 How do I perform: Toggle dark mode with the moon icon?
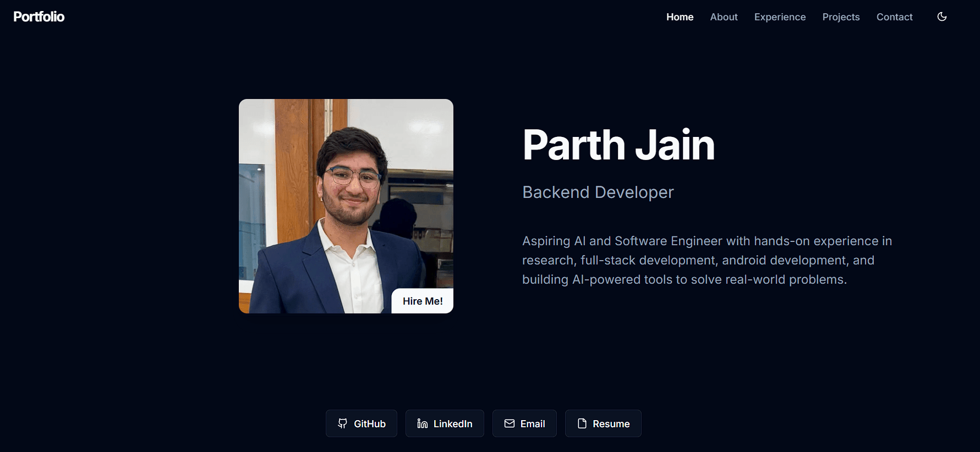[941, 16]
